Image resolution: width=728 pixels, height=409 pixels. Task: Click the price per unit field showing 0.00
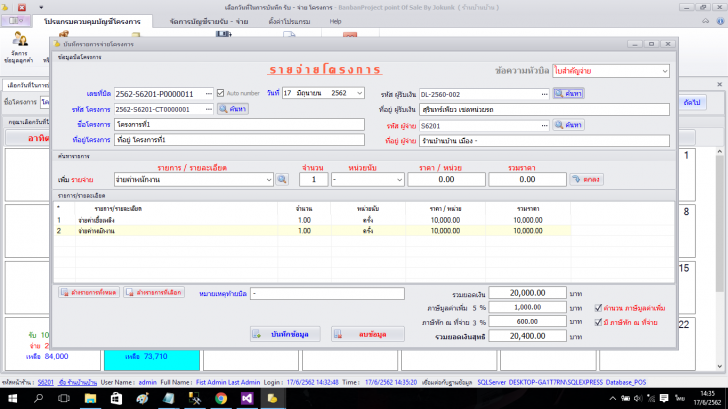[x=446, y=180]
